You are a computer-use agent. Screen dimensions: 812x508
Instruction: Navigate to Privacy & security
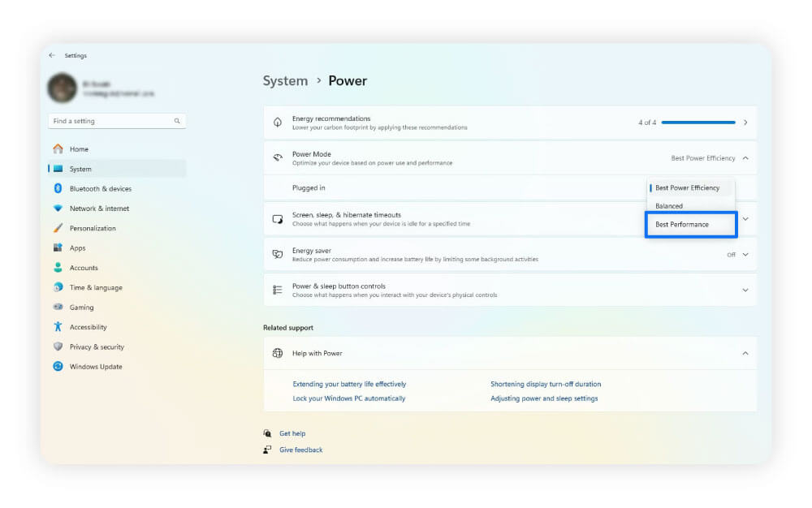click(117, 347)
